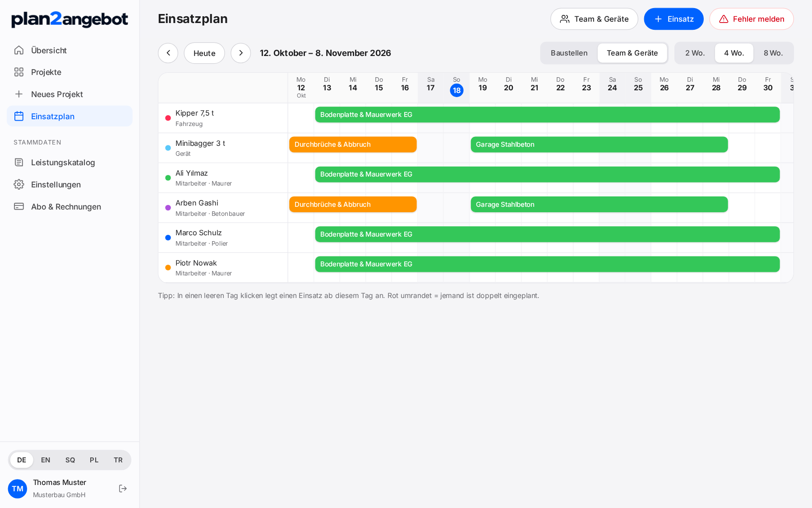This screenshot has height=508, width=812.
Task: Open Projekte in the sidebar
Action: [69, 72]
